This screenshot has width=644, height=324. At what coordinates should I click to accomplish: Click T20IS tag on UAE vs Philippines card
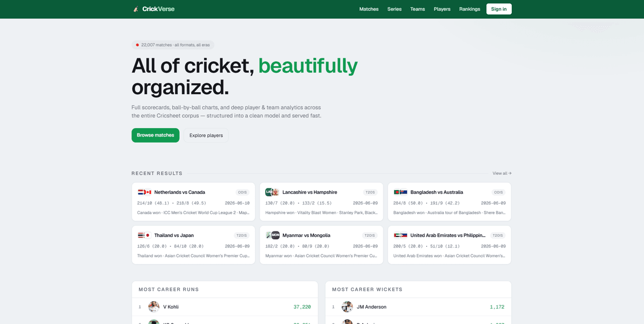point(498,236)
